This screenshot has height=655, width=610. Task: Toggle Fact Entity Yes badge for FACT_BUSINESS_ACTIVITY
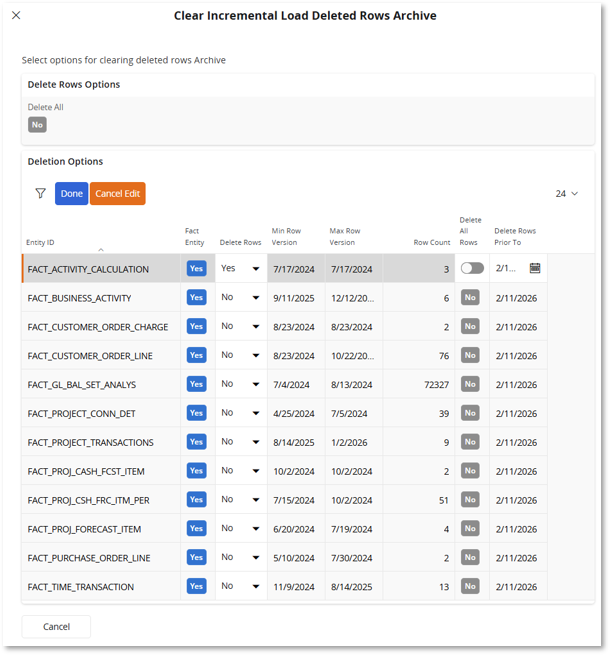tap(196, 297)
